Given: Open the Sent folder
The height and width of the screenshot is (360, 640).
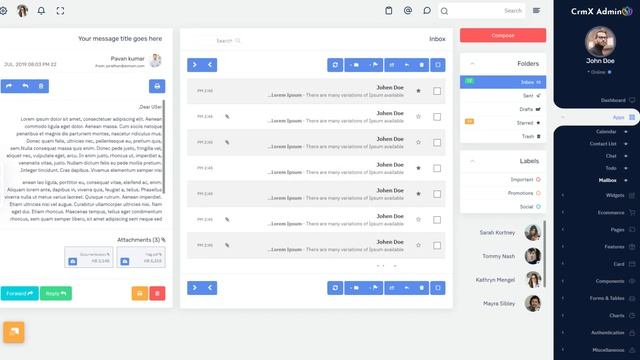Looking at the screenshot, I should (x=503, y=96).
